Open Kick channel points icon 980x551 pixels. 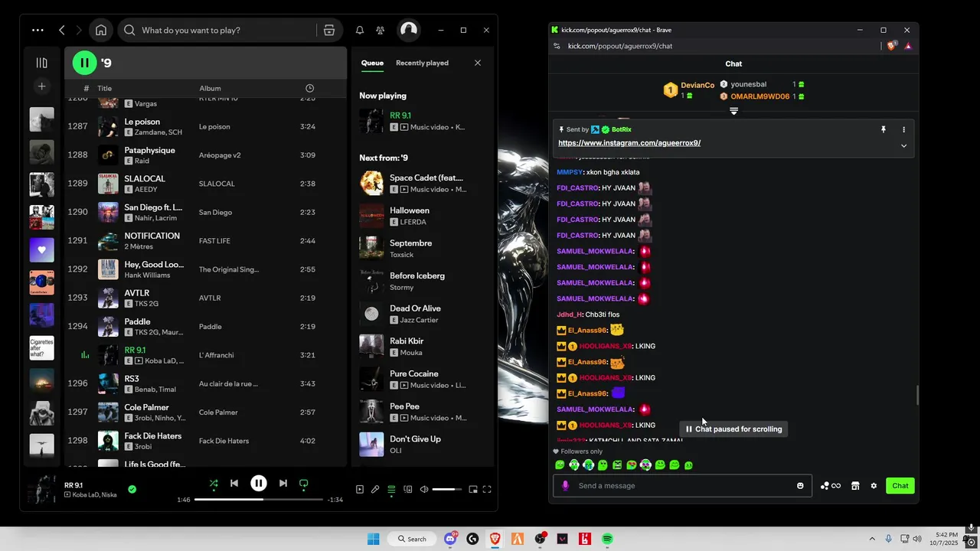pos(831,486)
